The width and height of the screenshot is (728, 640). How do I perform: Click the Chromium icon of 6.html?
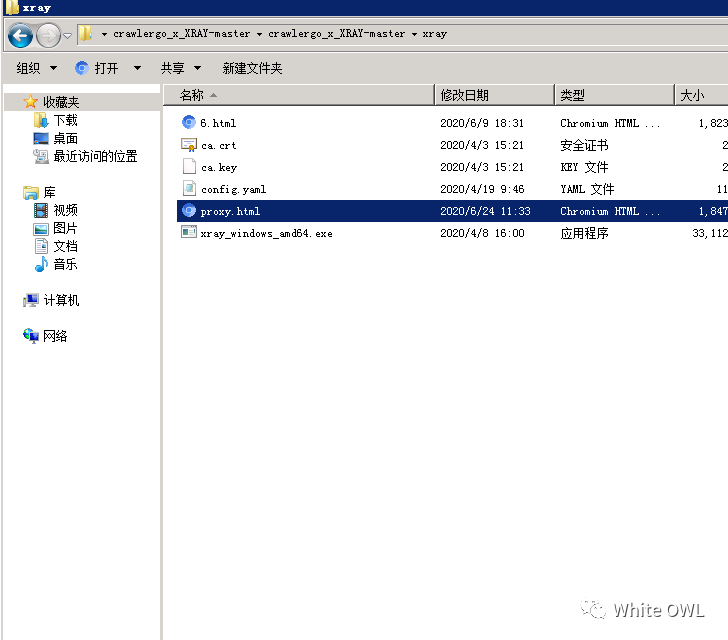(189, 122)
